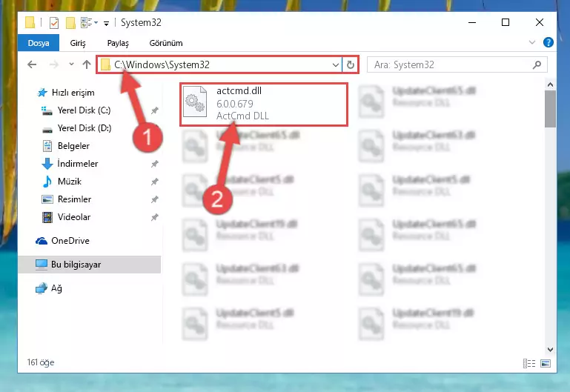Refresh the System32 folder
Image resolution: width=570 pixels, height=392 pixels.
(351, 65)
